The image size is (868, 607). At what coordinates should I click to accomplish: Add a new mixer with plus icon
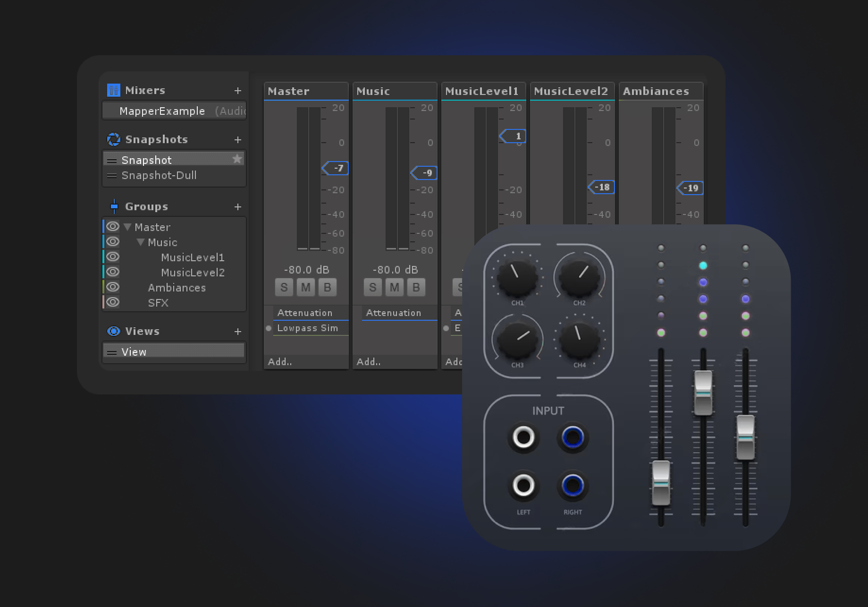tap(238, 91)
